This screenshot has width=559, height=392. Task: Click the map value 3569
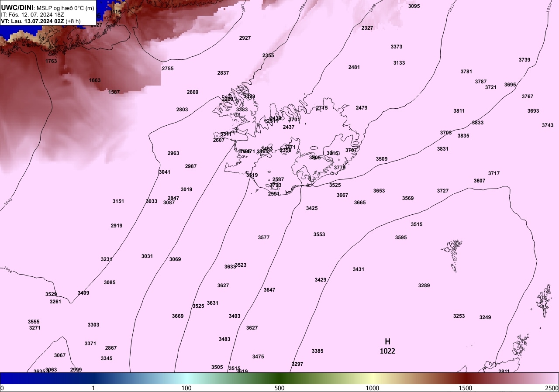(x=408, y=198)
